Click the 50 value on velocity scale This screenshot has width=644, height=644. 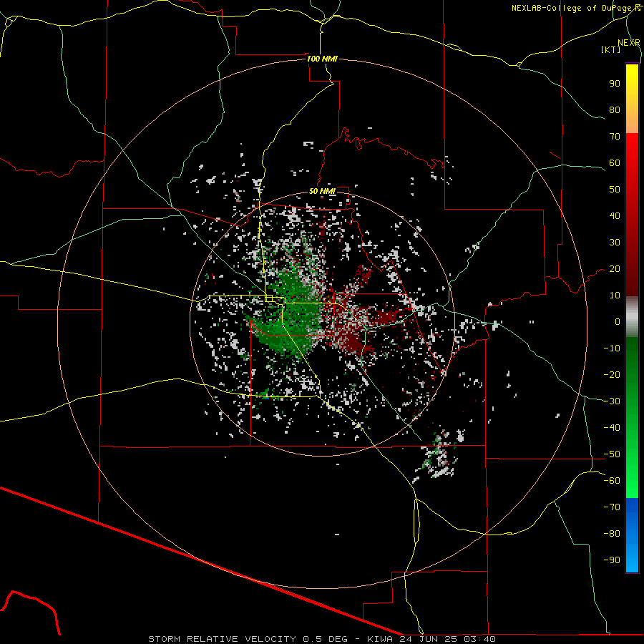tap(615, 190)
